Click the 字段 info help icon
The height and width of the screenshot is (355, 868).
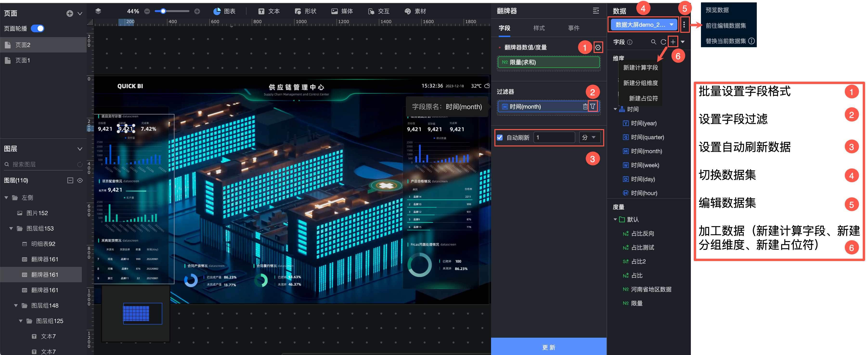pyautogui.click(x=630, y=42)
